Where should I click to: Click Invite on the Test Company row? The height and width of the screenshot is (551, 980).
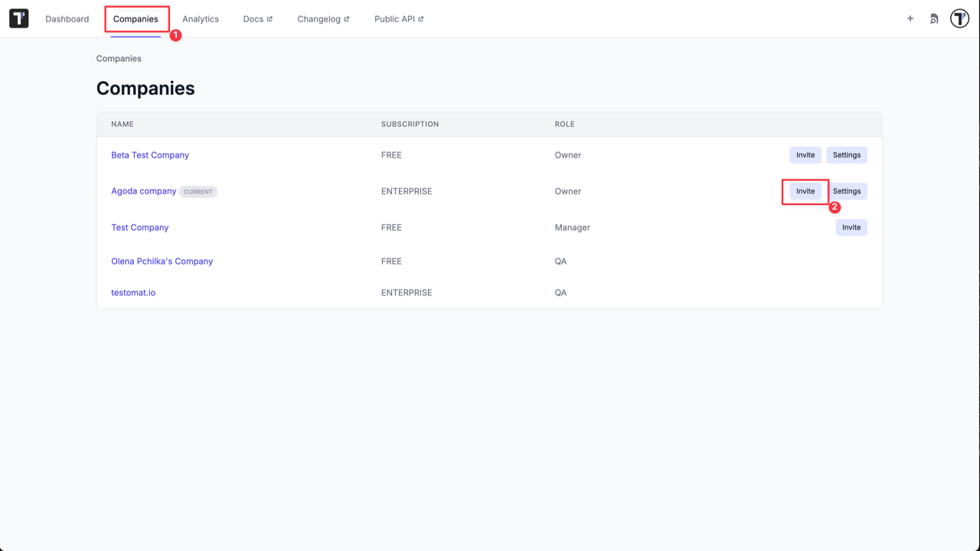(851, 227)
